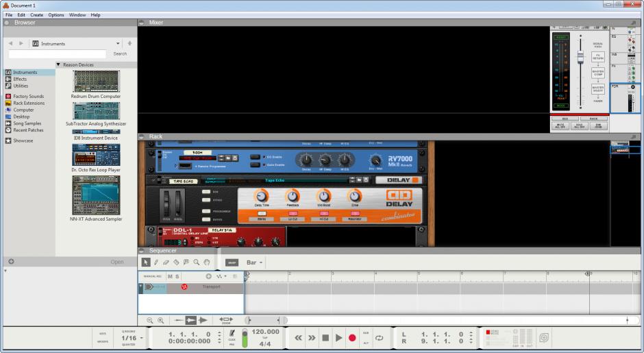This screenshot has height=353, width=644.
Task: Click the 4/4 time signature display
Action: click(x=265, y=344)
